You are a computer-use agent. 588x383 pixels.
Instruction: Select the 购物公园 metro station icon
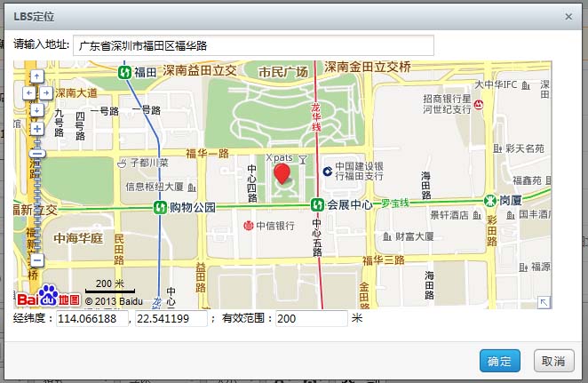(x=160, y=207)
